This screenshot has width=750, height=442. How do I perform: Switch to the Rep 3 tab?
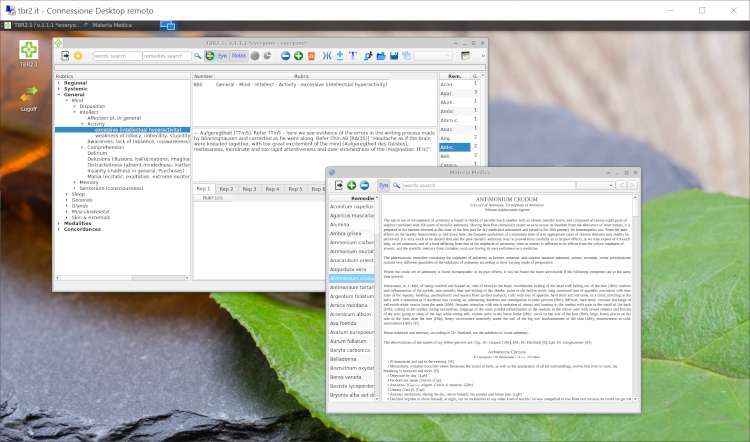[249, 188]
